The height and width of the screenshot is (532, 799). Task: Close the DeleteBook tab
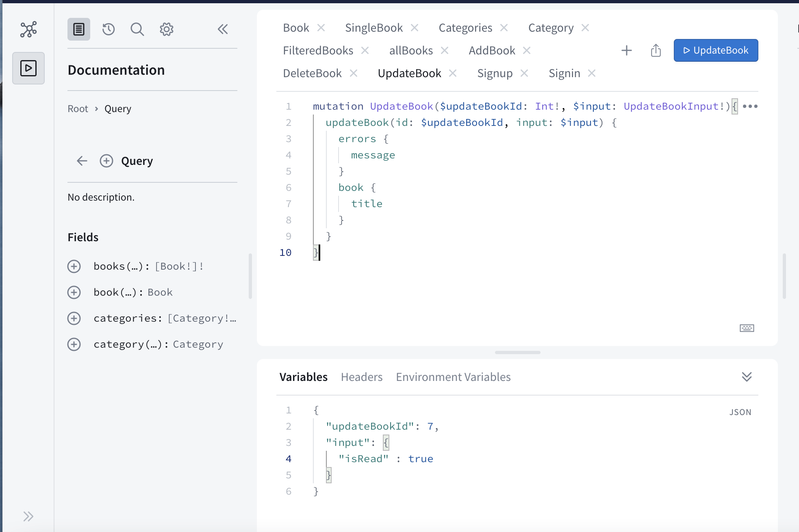(x=354, y=73)
